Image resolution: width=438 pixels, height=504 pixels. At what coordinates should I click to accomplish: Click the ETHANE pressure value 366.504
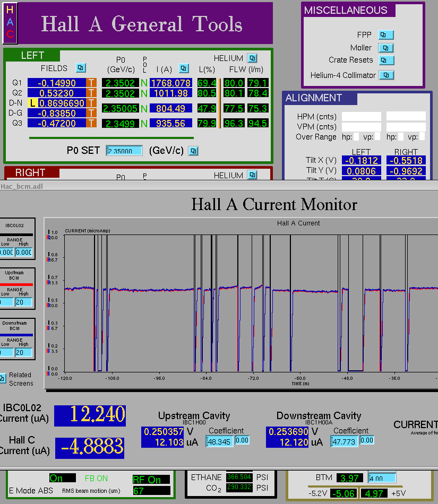coord(239,477)
